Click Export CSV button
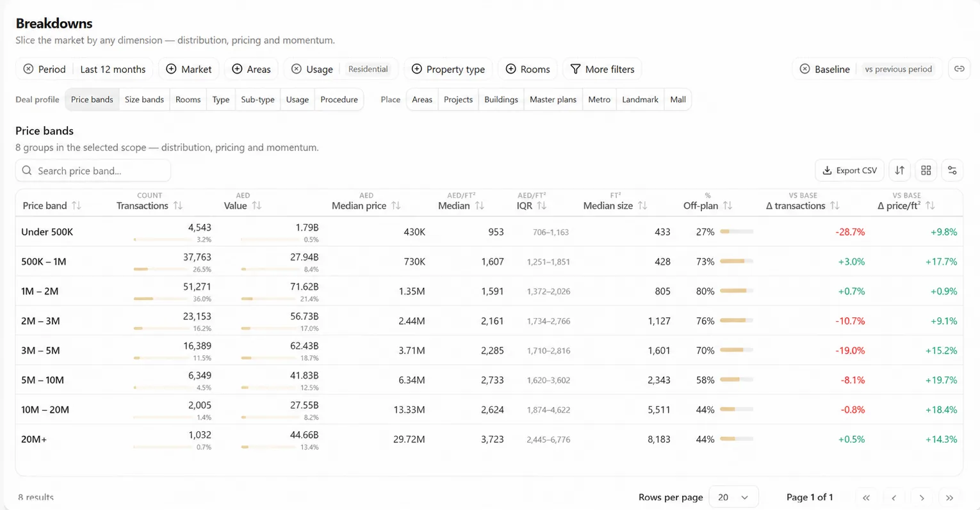The width and height of the screenshot is (980, 510). (x=849, y=170)
